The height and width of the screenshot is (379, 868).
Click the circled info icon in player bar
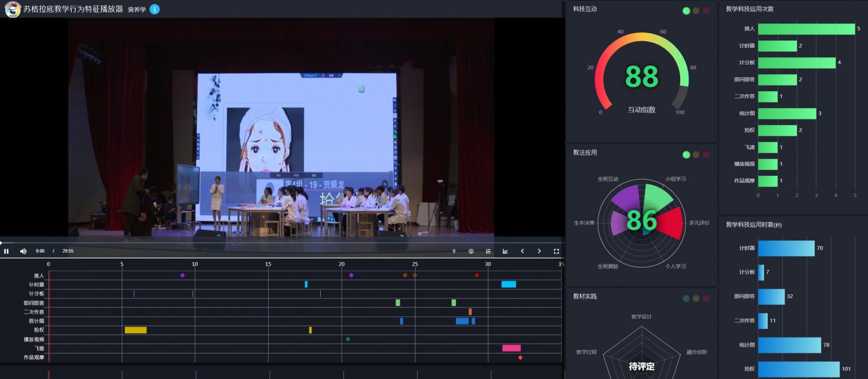pyautogui.click(x=471, y=251)
